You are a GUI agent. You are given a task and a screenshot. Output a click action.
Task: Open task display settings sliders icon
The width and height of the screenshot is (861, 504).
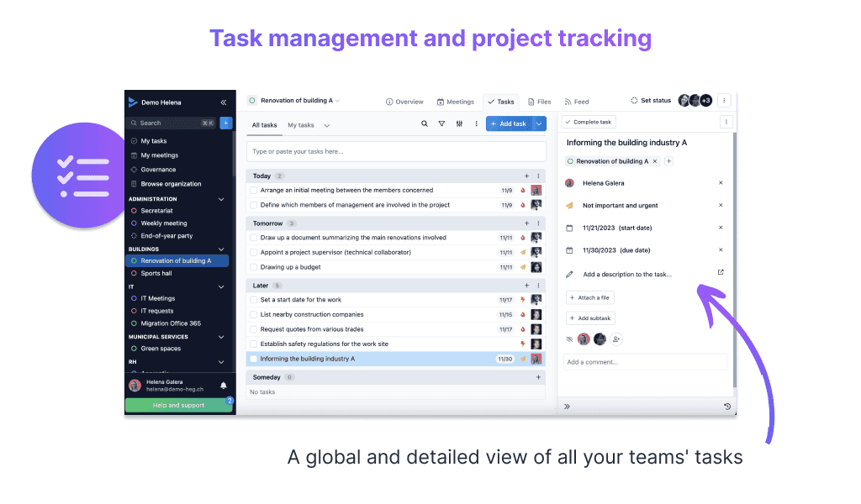459,124
